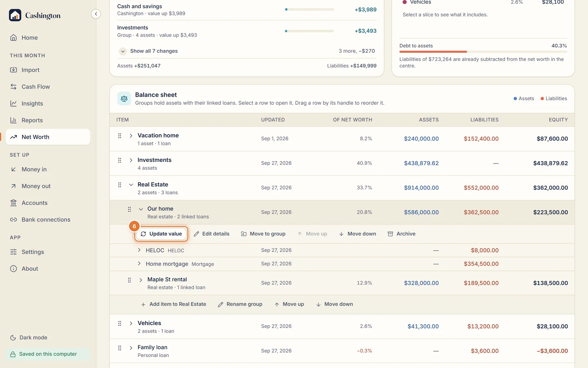Viewport: 588px width, 368px height.
Task: Collapse the Real Estate group
Action: [x=131, y=185]
